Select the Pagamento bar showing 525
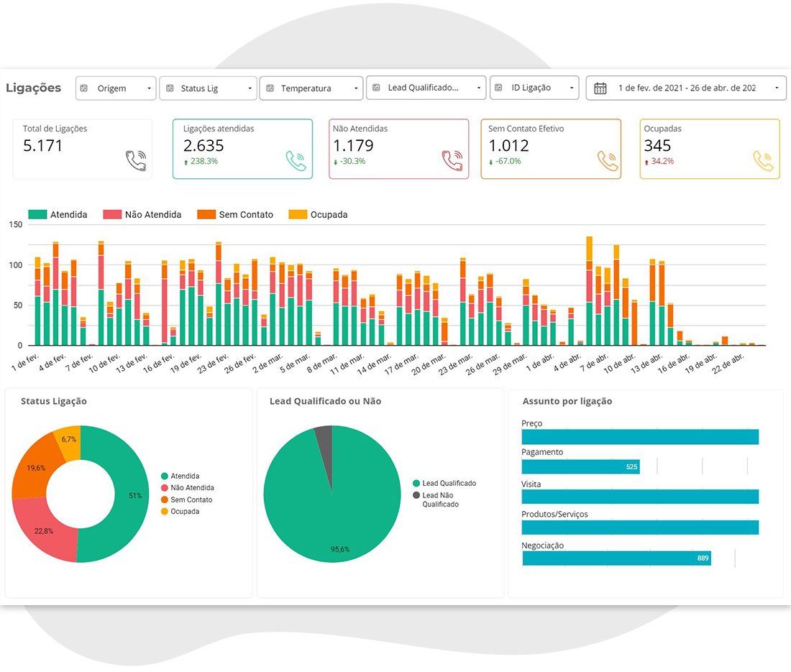The height and width of the screenshot is (672, 791). (x=580, y=466)
